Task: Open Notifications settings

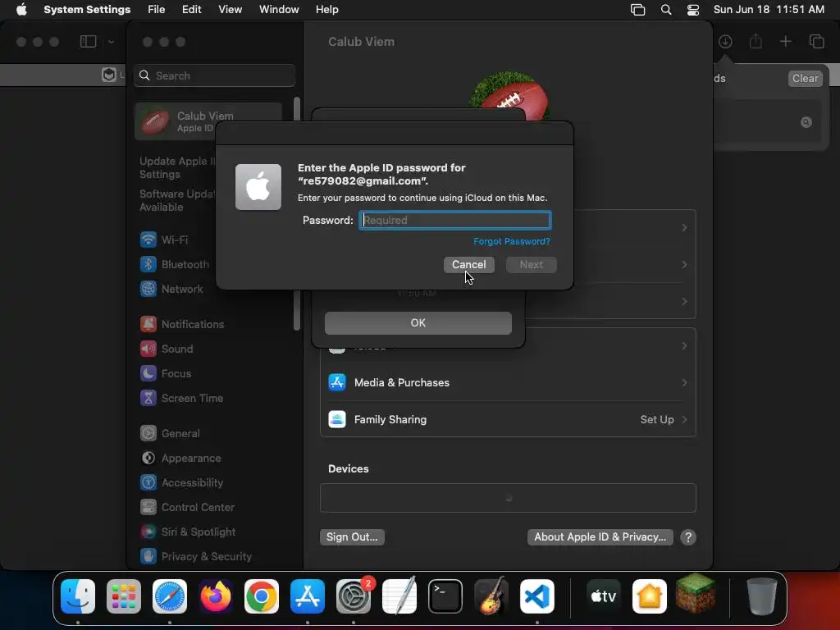Action: 182,324
